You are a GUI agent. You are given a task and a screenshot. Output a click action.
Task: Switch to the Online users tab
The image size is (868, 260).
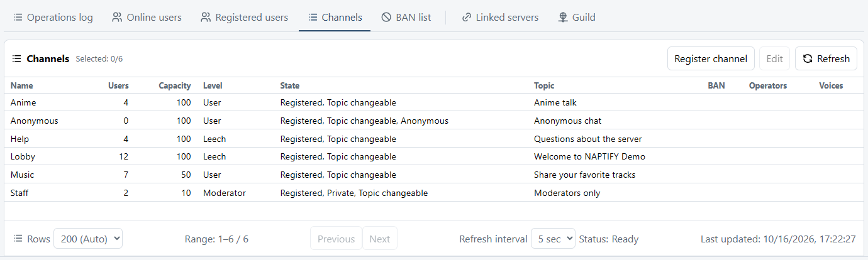tap(147, 18)
